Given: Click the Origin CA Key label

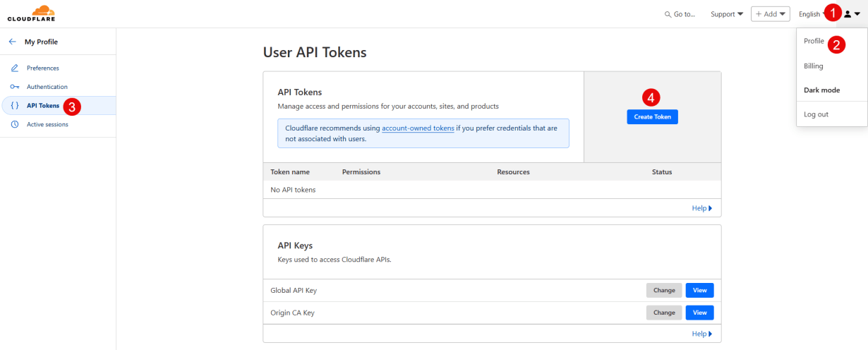Looking at the screenshot, I should [x=292, y=313].
